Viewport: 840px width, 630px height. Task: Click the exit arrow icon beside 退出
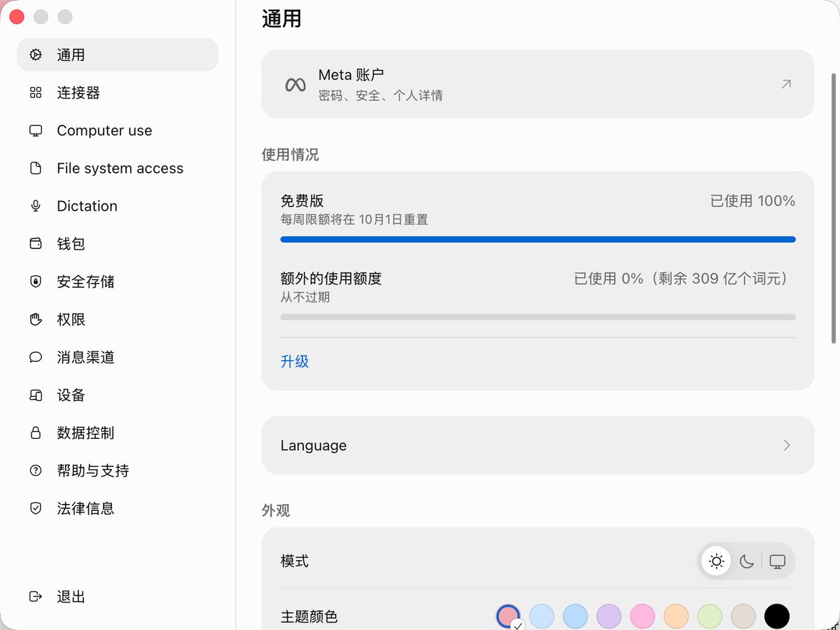tap(36, 596)
